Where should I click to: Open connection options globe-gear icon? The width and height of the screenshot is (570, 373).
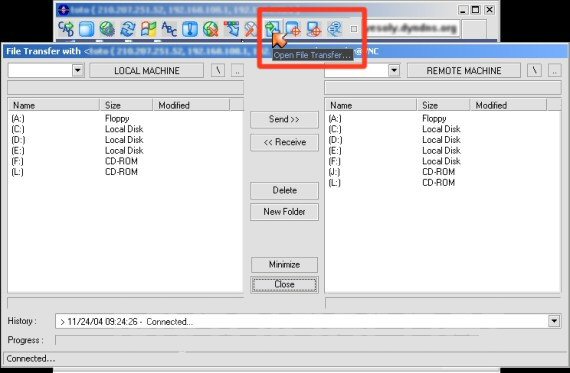pos(107,29)
